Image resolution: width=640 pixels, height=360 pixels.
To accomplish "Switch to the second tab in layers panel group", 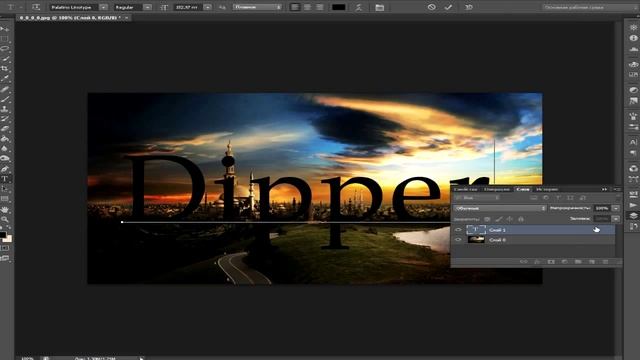I will 497,189.
